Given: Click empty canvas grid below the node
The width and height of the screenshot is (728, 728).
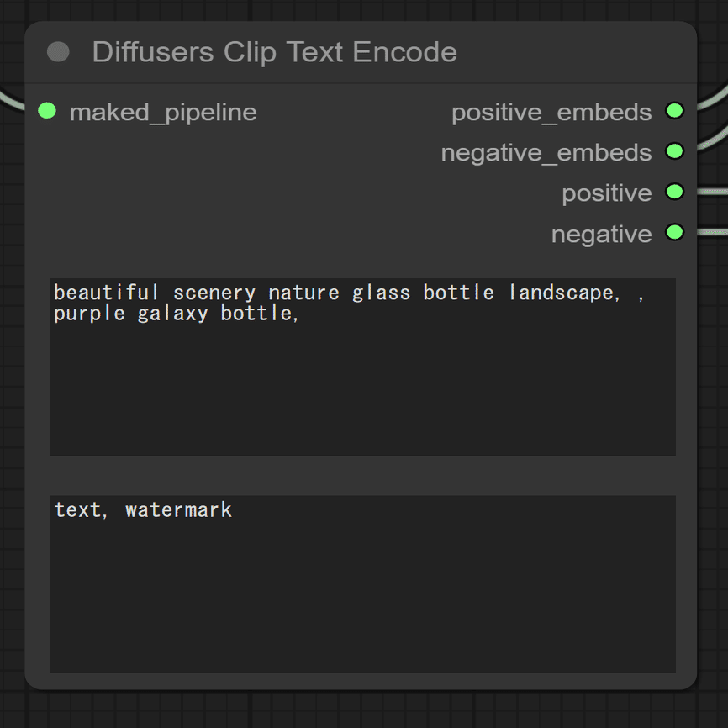Looking at the screenshot, I should [362, 710].
